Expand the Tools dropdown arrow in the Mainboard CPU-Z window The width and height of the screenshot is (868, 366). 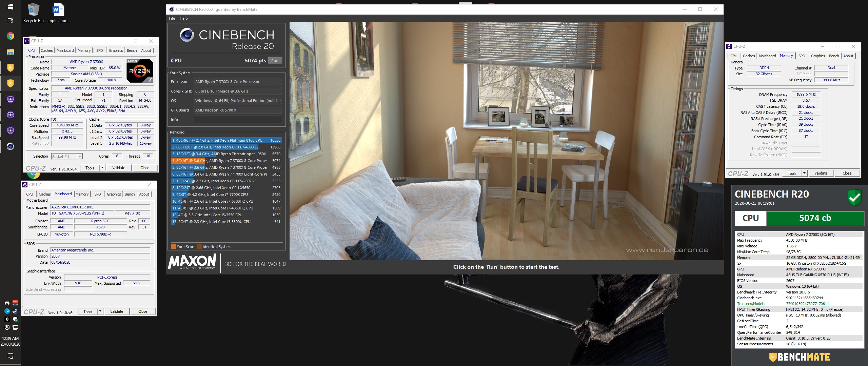[x=100, y=311]
